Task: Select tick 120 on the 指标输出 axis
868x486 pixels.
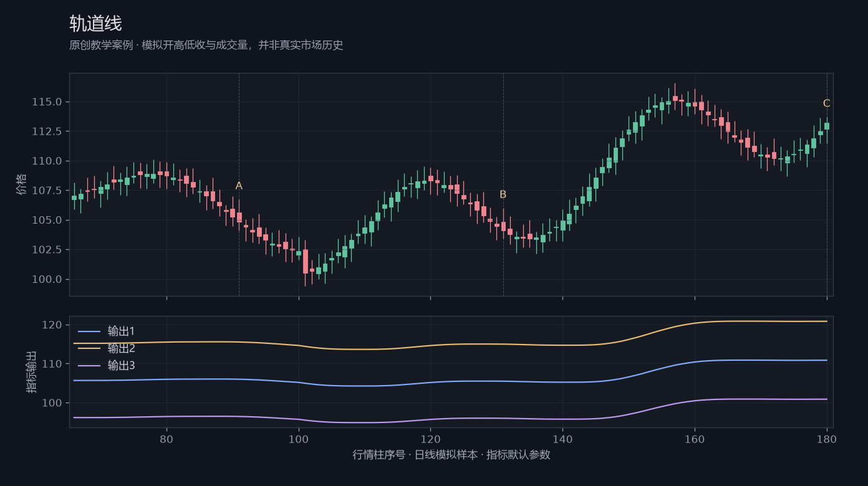Action: [x=53, y=325]
